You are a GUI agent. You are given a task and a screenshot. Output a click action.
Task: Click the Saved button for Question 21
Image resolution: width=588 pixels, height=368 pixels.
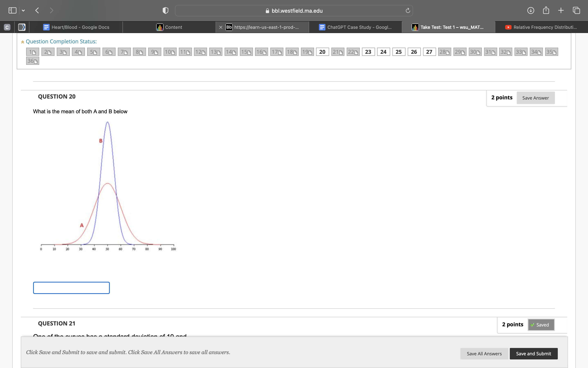tap(541, 325)
